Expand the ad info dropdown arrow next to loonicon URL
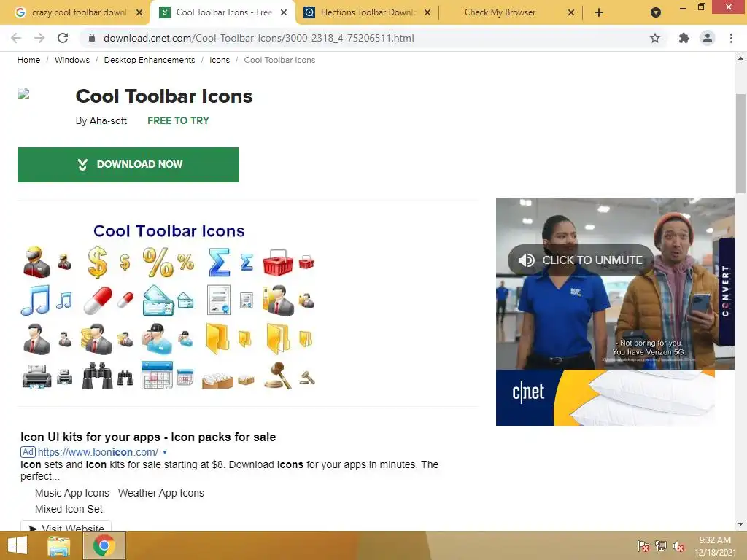The image size is (747, 560). pos(165,452)
